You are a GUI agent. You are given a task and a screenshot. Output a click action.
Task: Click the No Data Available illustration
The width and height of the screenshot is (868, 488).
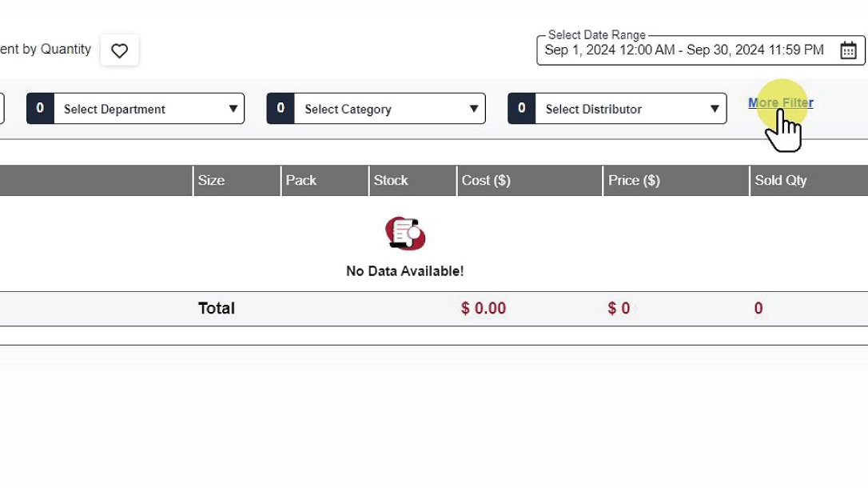[405, 233]
